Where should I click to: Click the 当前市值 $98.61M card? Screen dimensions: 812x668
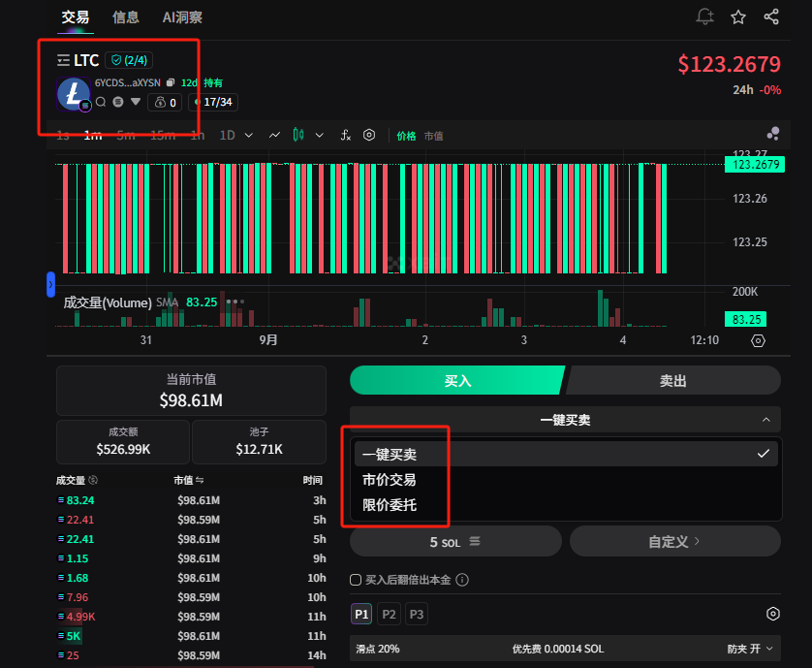191,391
